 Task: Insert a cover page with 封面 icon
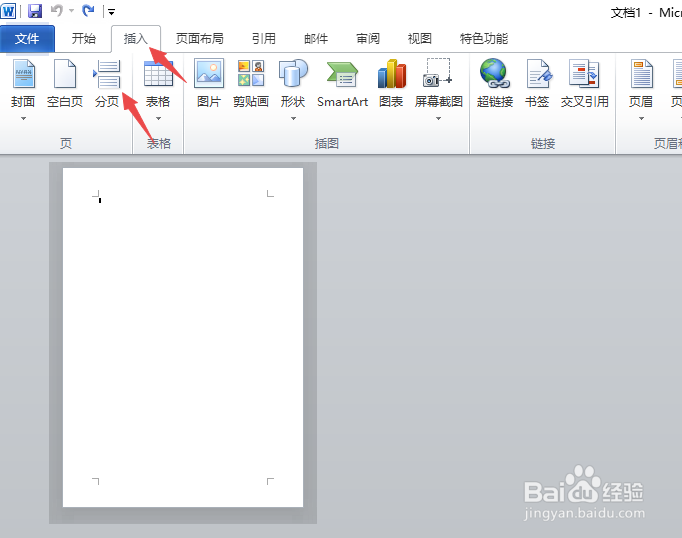point(23,74)
